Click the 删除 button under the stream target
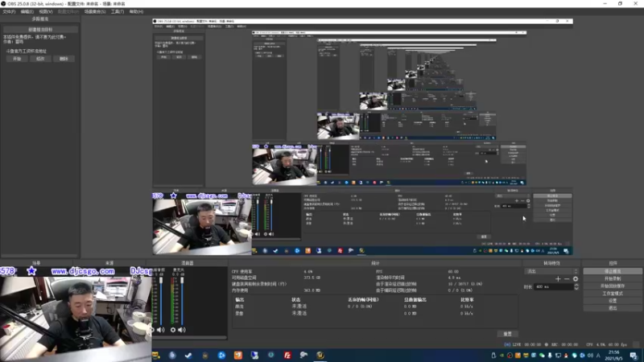 64,59
